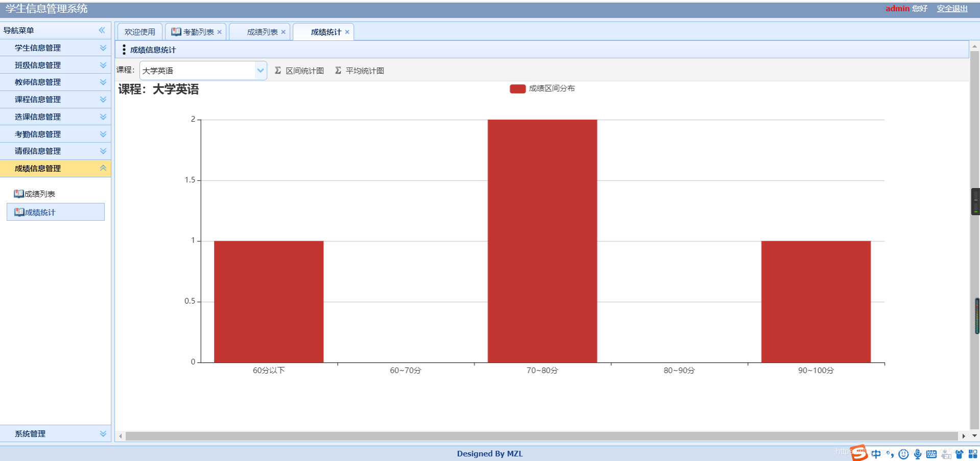Open the soft keyboard icon
Viewport: 980px width, 461px height.
931,454
